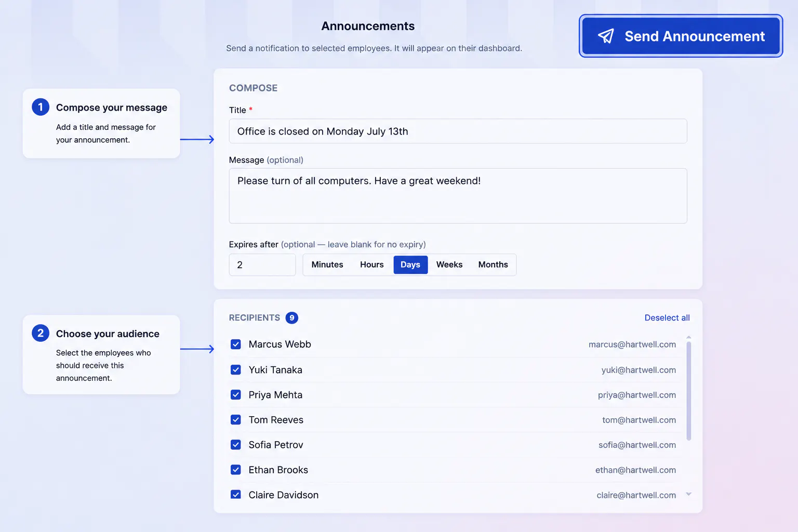Click the name Marcus Webb
Screen dimensions: 798x532
click(x=280, y=344)
